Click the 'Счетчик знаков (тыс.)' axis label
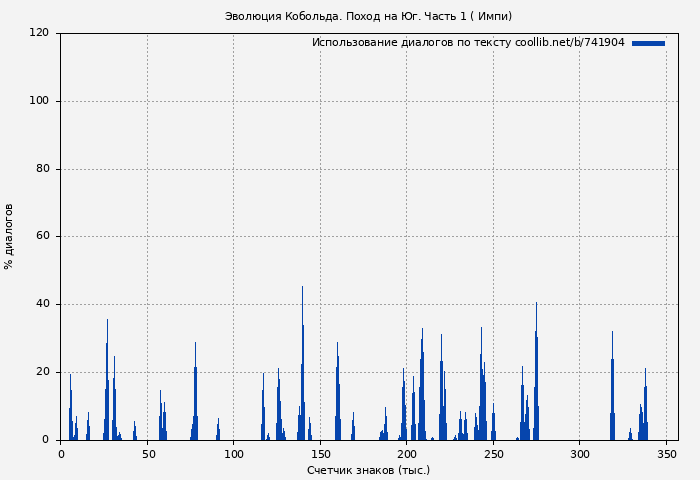The width and height of the screenshot is (700, 480). click(x=368, y=470)
